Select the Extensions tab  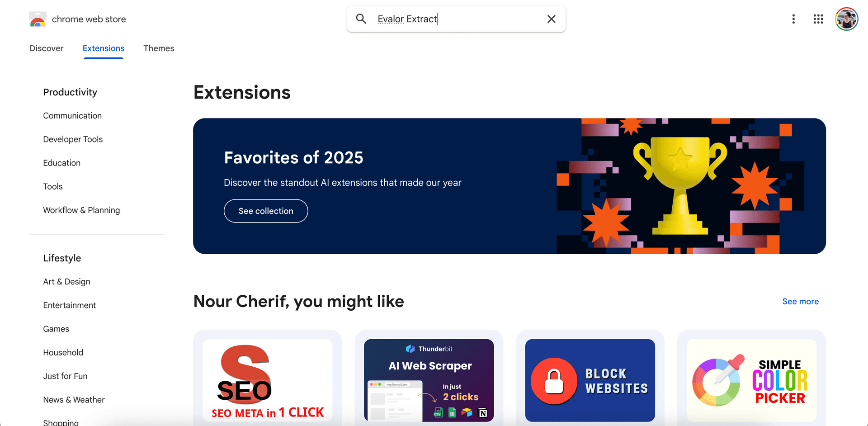coord(104,48)
